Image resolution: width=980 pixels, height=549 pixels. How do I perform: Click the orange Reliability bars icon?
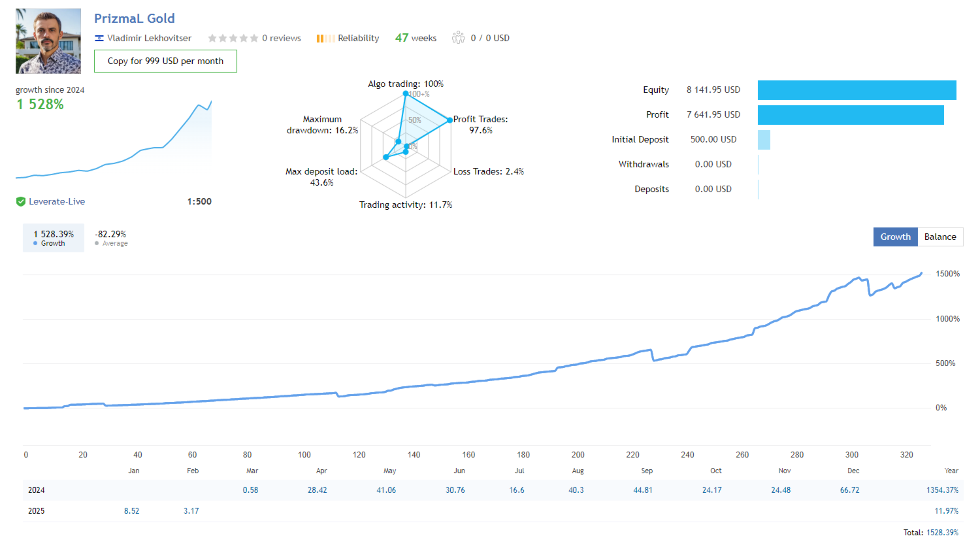325,39
